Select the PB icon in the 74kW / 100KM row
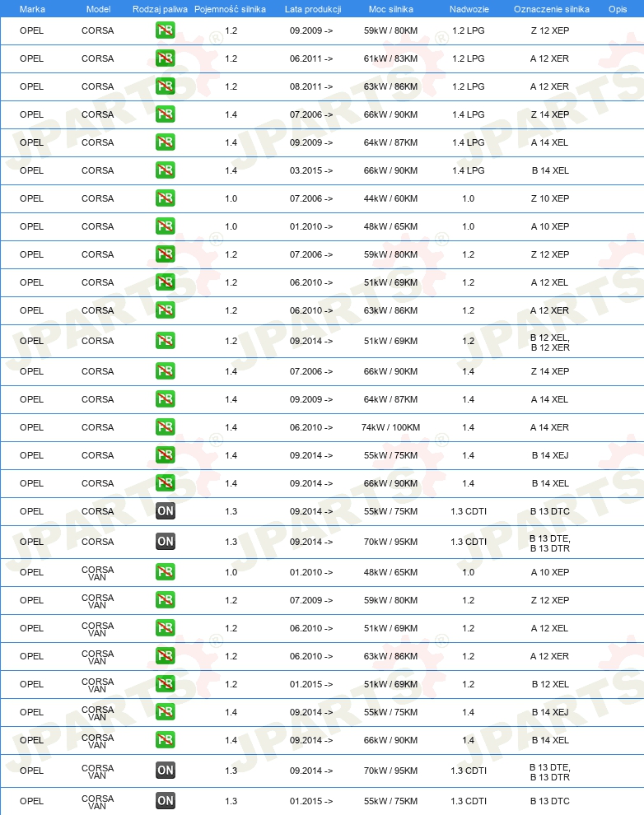Viewport: 644px width, 815px height. (x=166, y=427)
